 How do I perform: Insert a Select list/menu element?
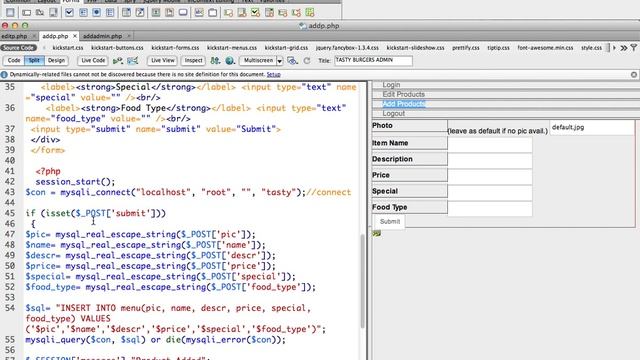(x=126, y=13)
